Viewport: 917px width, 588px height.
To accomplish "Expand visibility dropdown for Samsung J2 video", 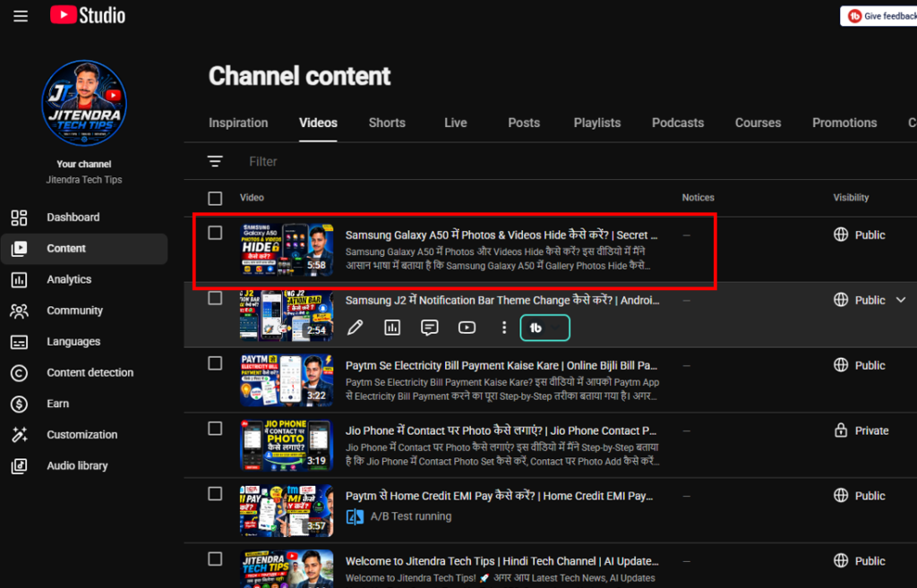I will [901, 300].
